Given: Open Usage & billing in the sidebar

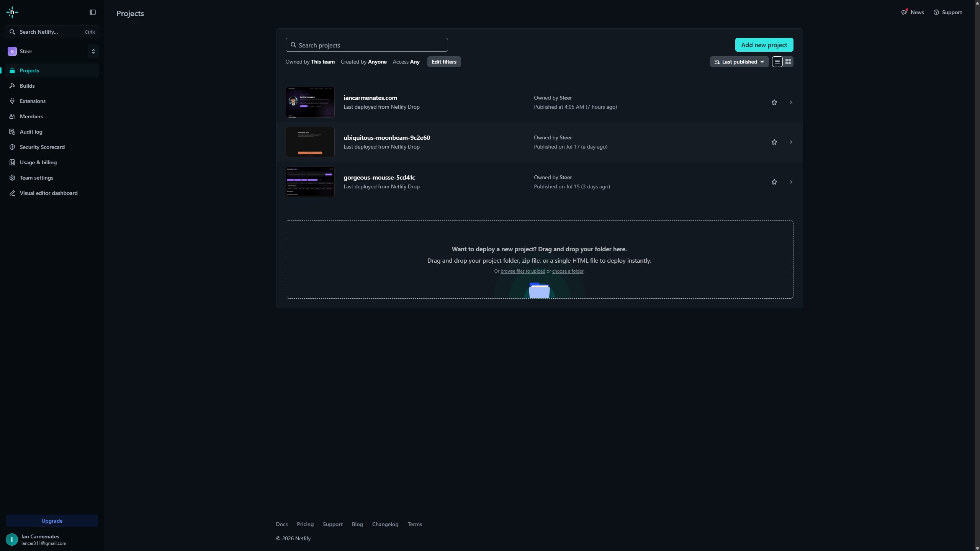Looking at the screenshot, I should [x=52, y=162].
